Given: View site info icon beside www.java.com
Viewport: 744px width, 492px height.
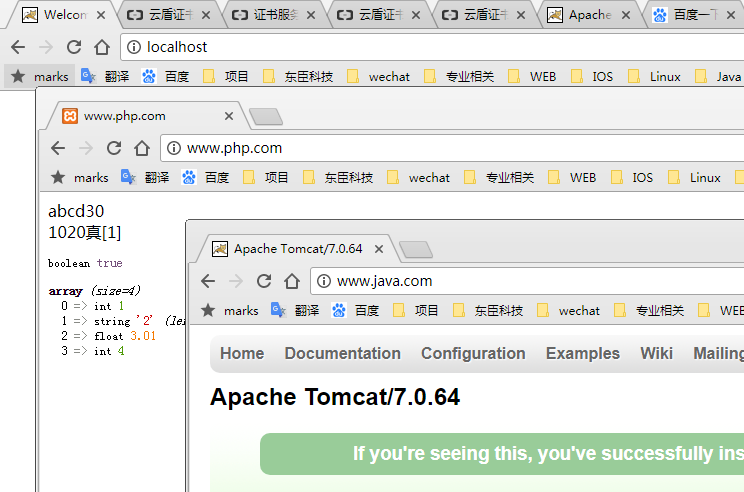Looking at the screenshot, I should tap(324, 281).
